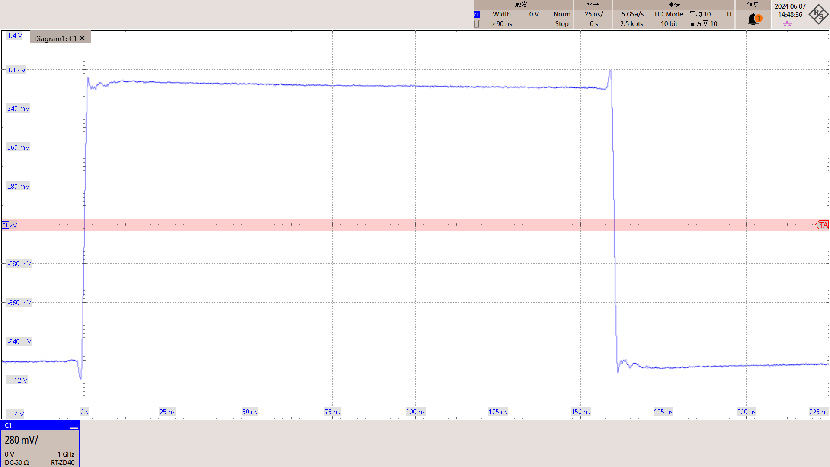
Task: Click the pink trigger level marker at right edge
Action: [x=823, y=225]
